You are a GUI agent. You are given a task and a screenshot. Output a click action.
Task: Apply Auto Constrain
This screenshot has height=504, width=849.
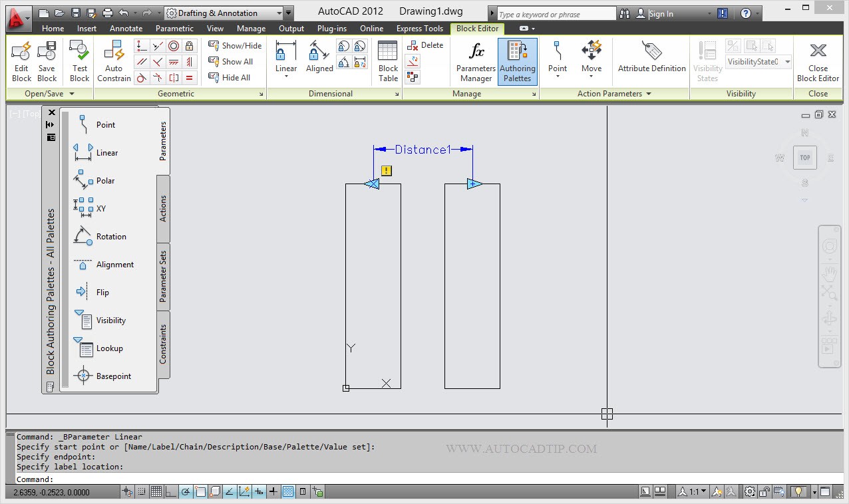pyautogui.click(x=114, y=61)
